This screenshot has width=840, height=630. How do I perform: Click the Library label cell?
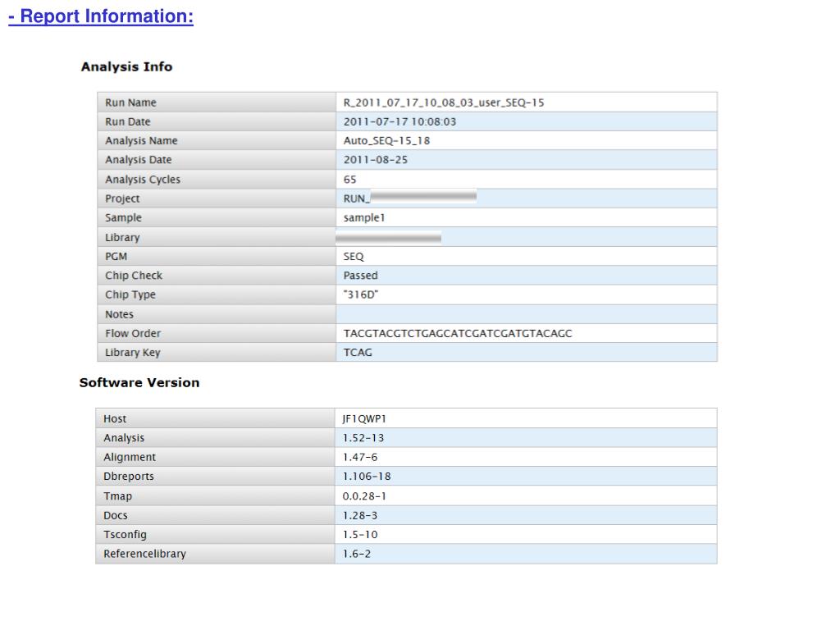(x=217, y=237)
